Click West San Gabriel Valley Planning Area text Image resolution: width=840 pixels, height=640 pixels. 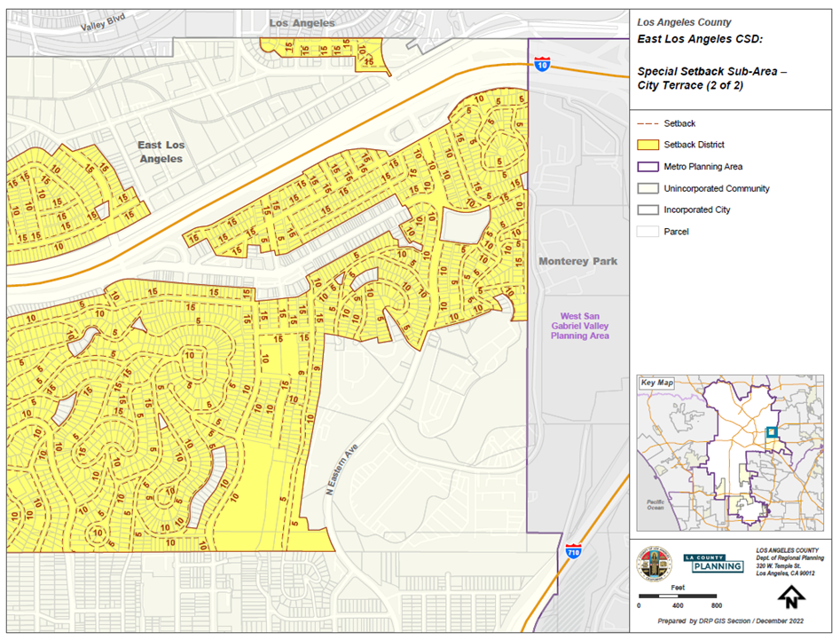579,326
